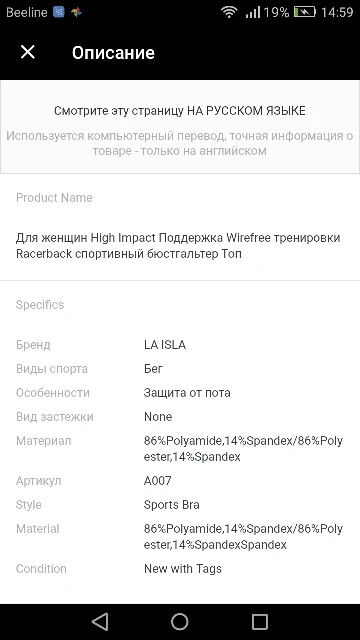Tap the A007 article number

158,481
